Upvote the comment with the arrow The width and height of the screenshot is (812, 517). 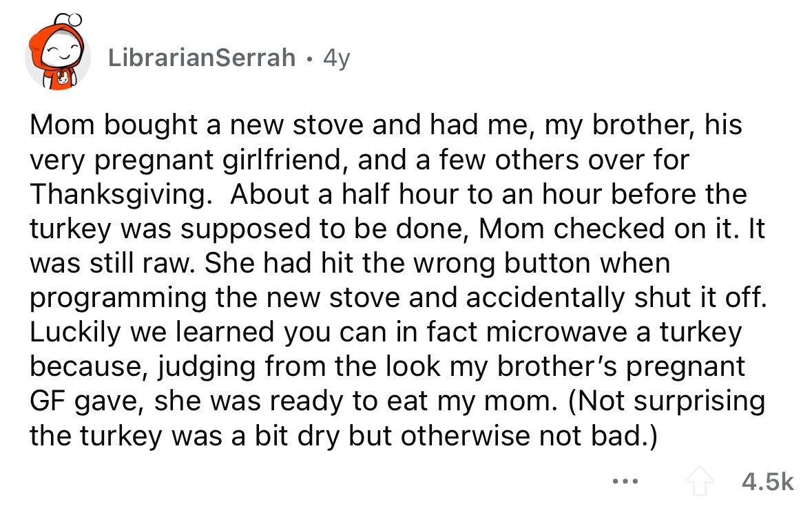tap(700, 482)
